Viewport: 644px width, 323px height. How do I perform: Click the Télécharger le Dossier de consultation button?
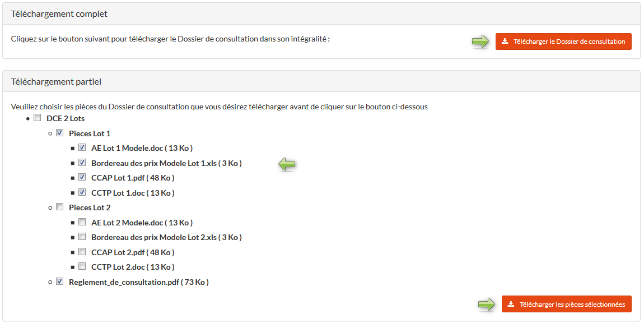[x=563, y=41]
